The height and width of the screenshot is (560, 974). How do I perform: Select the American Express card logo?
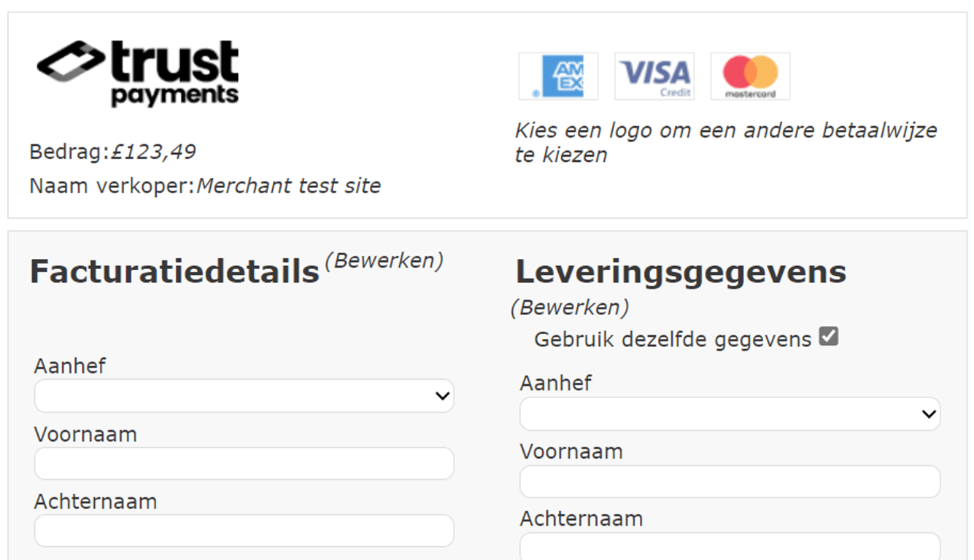point(558,76)
